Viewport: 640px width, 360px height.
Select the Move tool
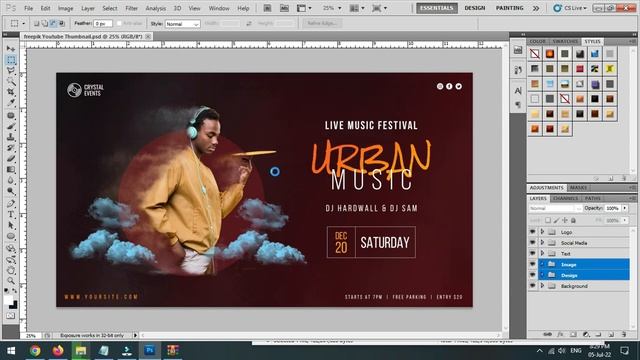pyautogui.click(x=11, y=49)
